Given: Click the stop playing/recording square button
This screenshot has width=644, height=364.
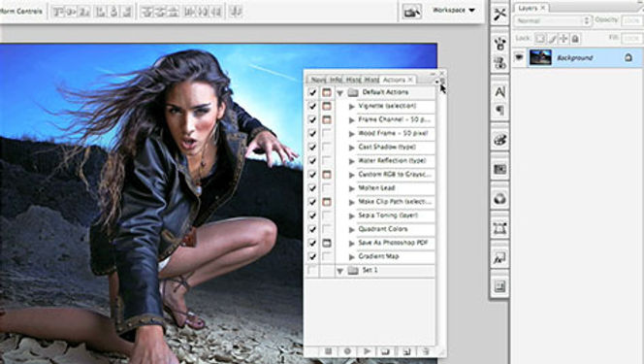Looking at the screenshot, I should click(x=328, y=351).
